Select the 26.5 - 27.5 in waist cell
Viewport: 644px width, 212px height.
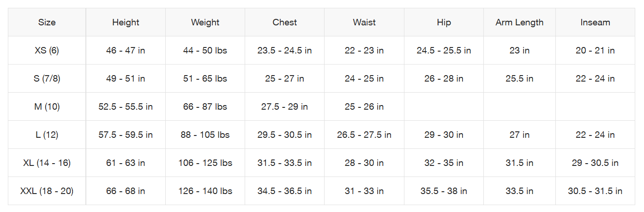pos(364,135)
